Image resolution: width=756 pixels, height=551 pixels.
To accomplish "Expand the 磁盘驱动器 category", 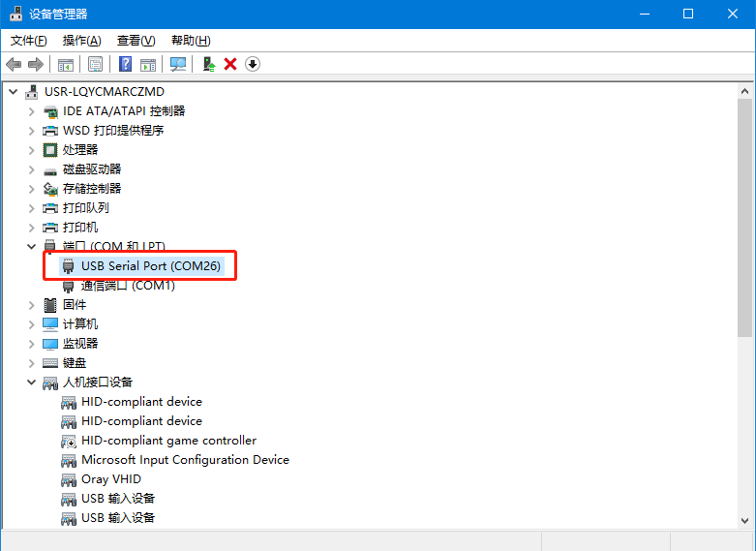I will pyautogui.click(x=32, y=169).
